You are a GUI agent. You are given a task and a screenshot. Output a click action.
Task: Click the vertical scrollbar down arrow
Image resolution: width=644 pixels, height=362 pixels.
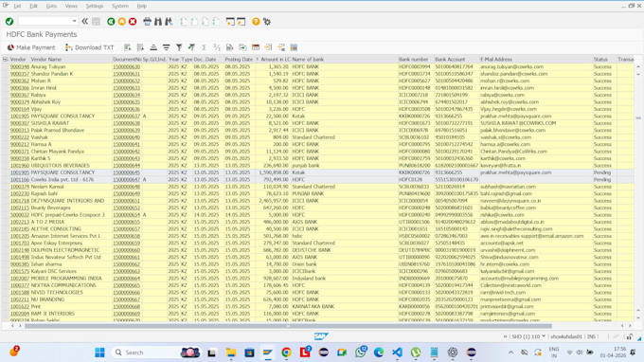click(638, 317)
